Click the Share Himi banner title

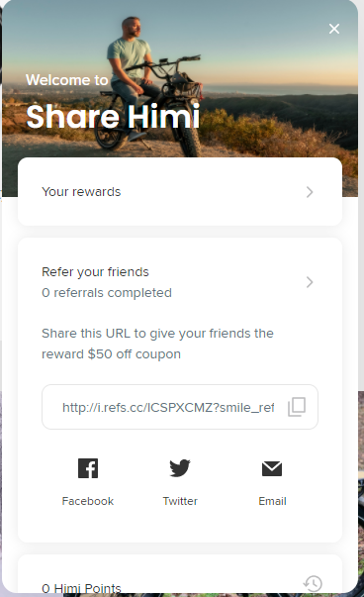click(113, 116)
